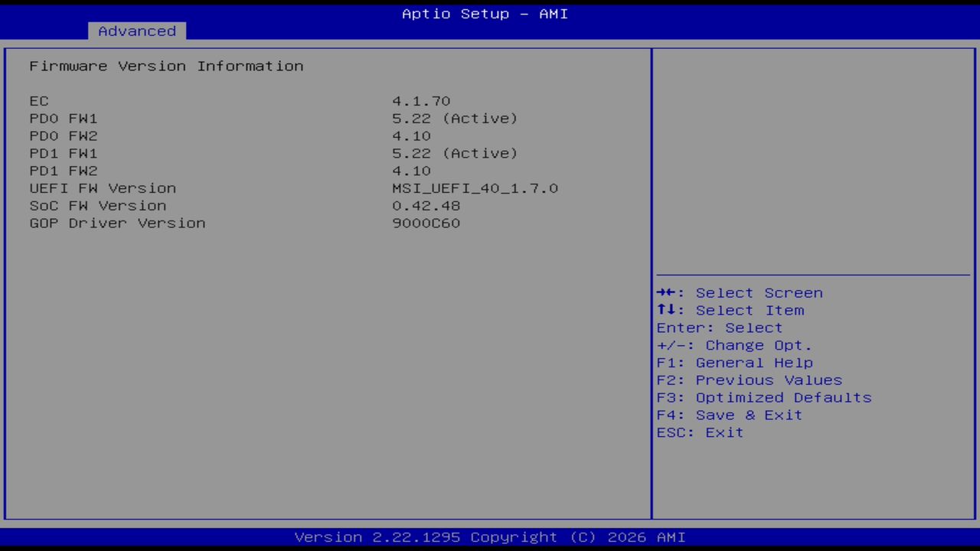Click the F1: General Help hint
Screen dimensions: 980x551
pos(735,363)
